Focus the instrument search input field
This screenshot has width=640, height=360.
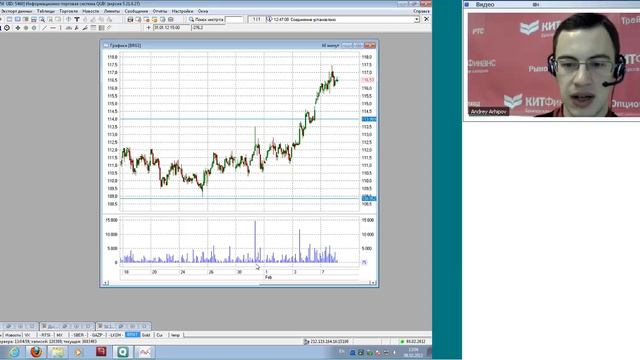234,20
